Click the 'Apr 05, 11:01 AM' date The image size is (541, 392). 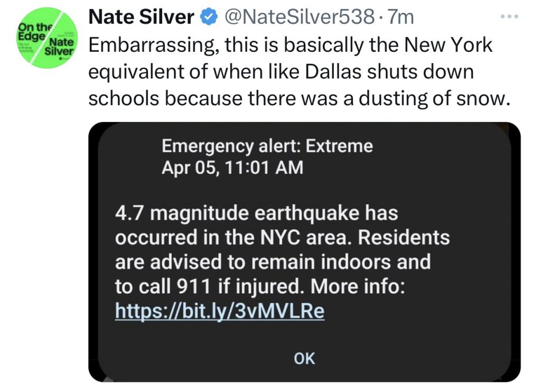232,167
